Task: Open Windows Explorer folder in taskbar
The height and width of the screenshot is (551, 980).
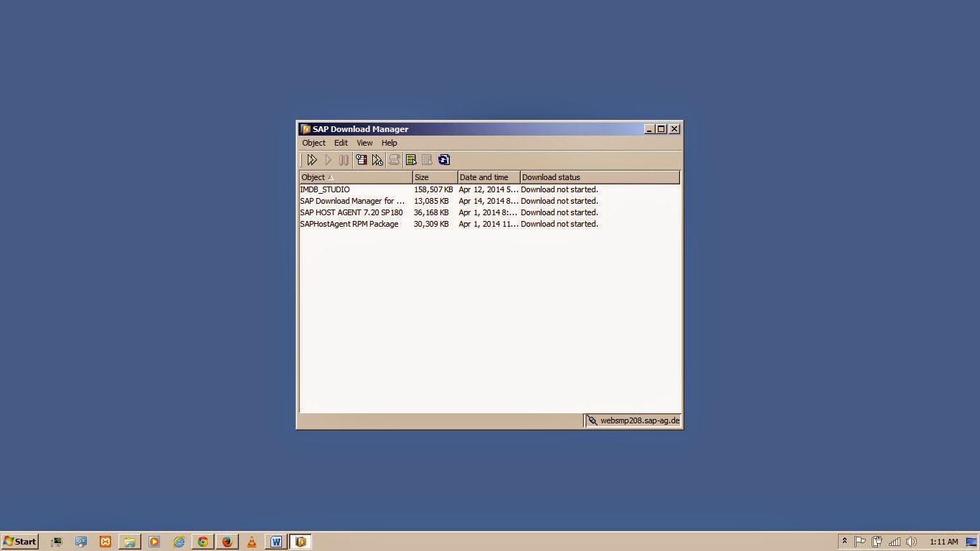Action: [x=130, y=542]
